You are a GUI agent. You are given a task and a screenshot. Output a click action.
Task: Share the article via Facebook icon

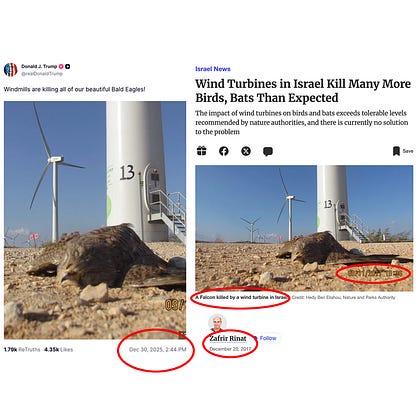tap(224, 151)
